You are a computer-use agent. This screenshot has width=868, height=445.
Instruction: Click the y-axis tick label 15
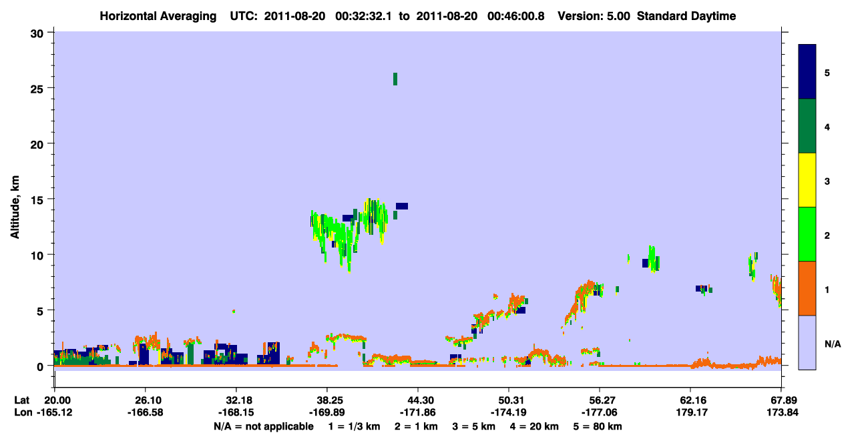tap(39, 199)
